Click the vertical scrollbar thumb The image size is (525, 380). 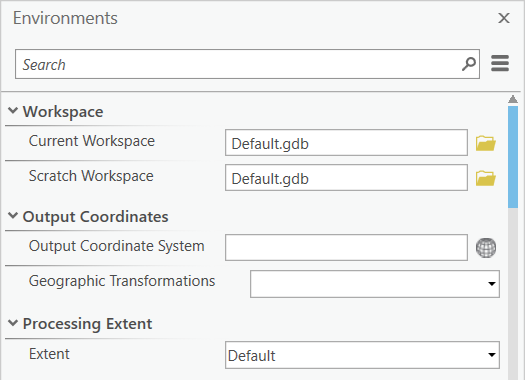[513, 157]
